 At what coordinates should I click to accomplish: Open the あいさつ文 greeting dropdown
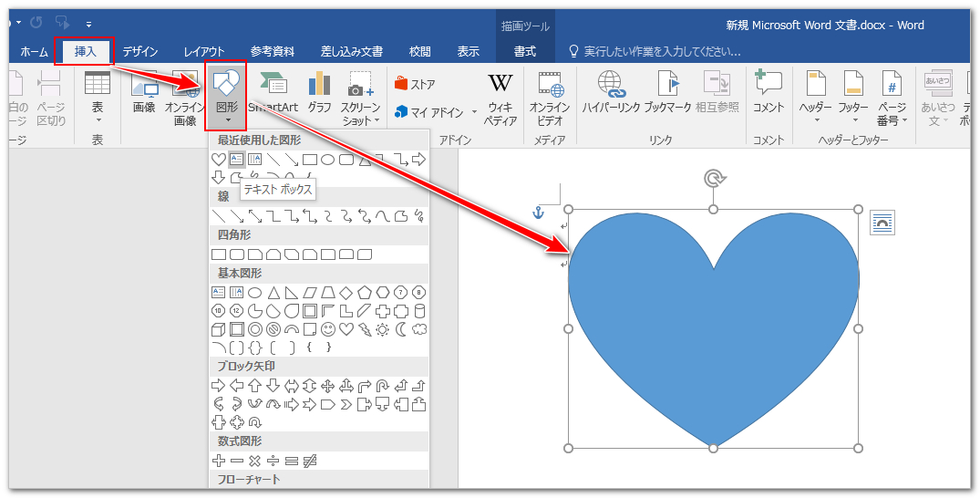click(x=937, y=96)
